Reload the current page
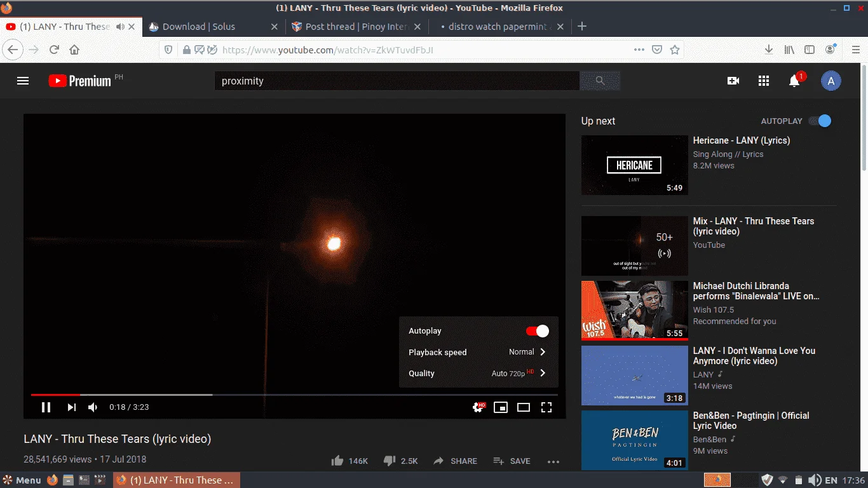This screenshot has height=488, width=868. [54, 50]
